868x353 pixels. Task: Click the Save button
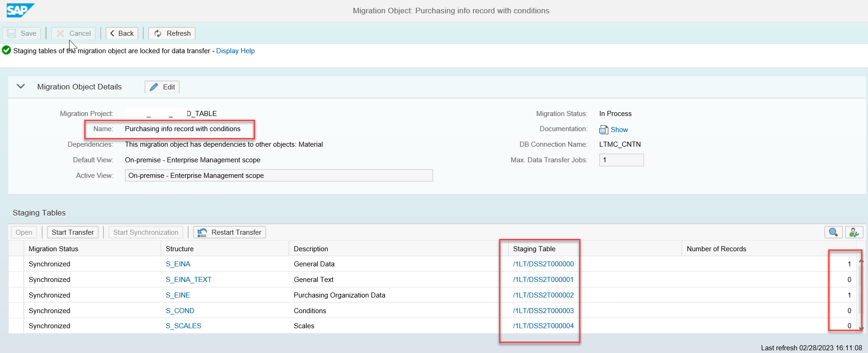coord(22,33)
